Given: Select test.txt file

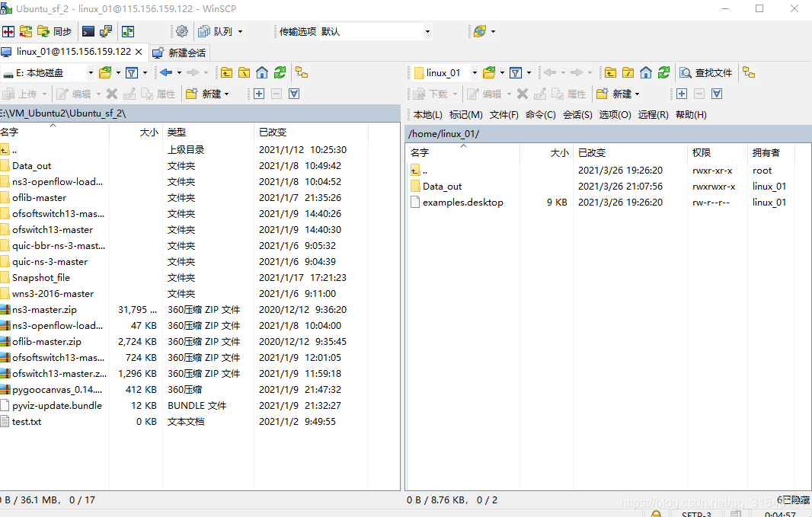Looking at the screenshot, I should coord(27,422).
